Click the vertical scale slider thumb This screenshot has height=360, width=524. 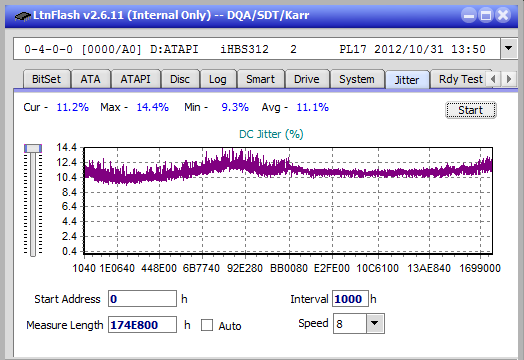[x=33, y=148]
